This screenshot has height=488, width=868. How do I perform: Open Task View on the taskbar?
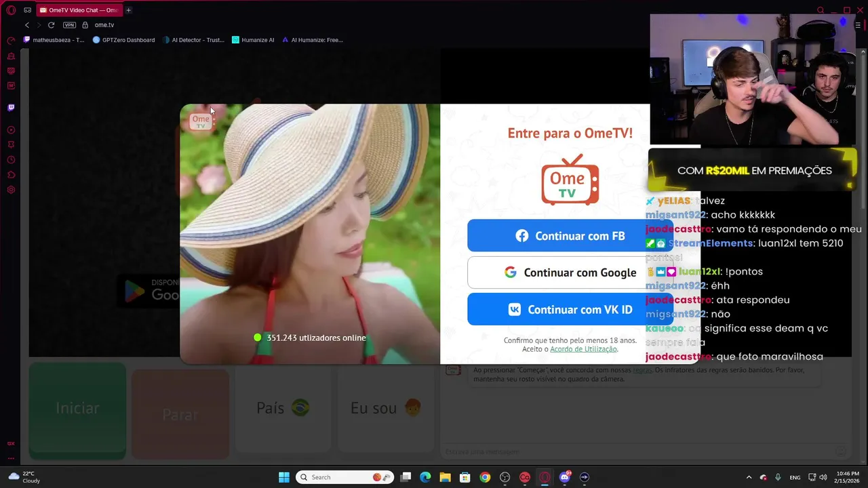[406, 477]
